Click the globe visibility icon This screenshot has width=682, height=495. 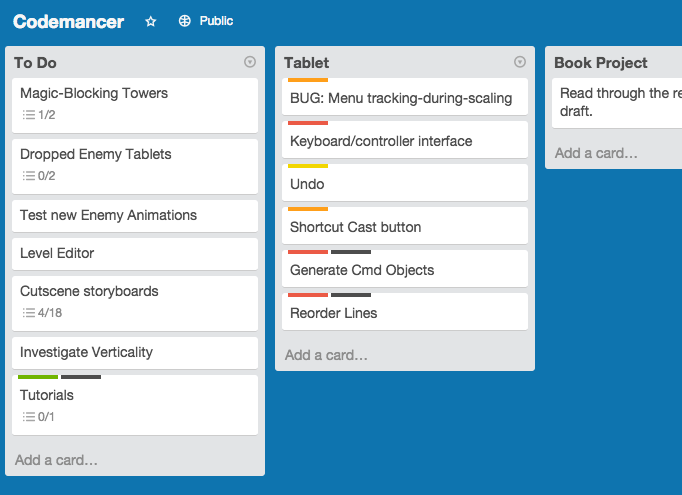184,21
